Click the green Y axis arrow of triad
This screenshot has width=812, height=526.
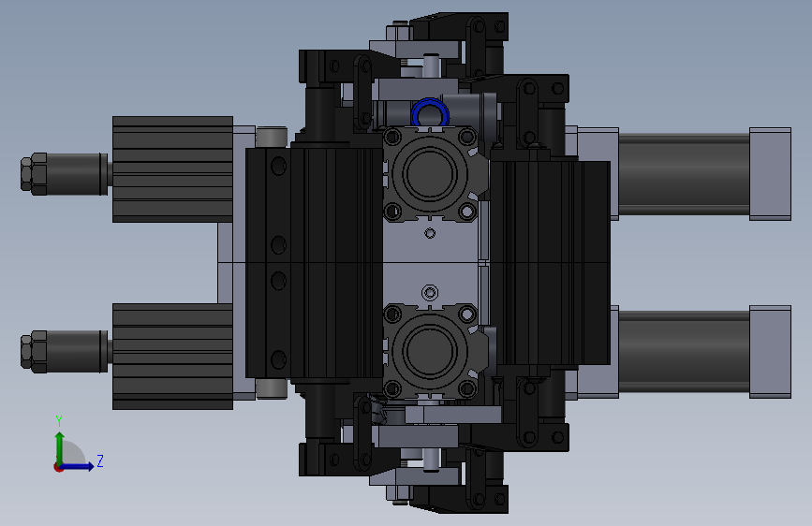(60, 447)
